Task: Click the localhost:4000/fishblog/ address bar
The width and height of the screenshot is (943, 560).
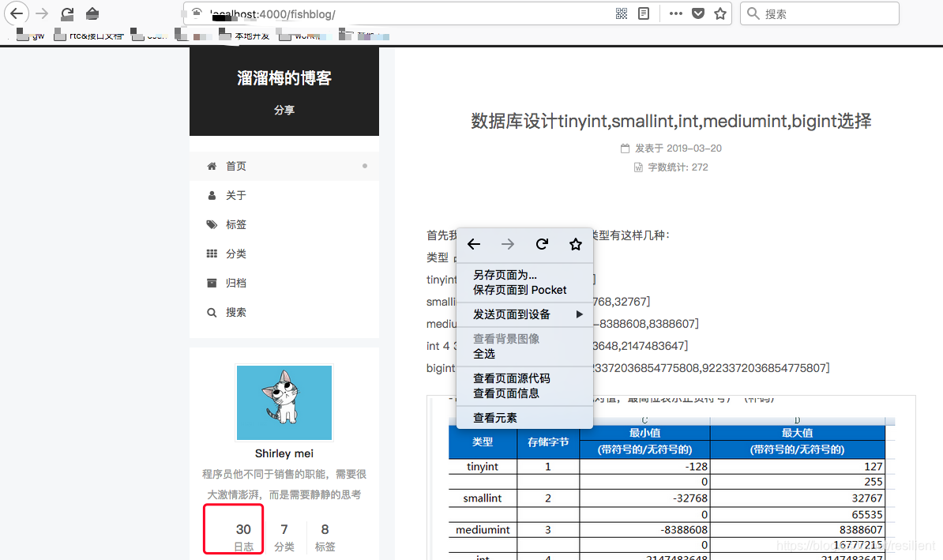Action: (x=397, y=13)
